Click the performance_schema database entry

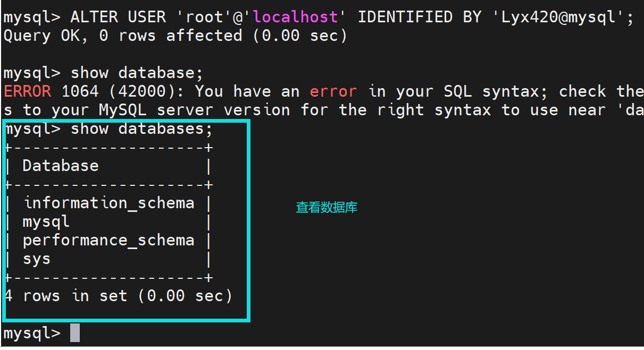tap(108, 240)
